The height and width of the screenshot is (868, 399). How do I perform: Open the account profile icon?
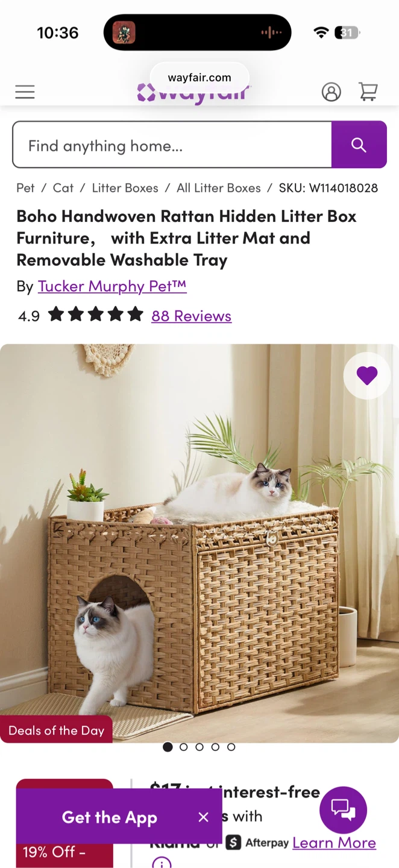click(x=331, y=92)
